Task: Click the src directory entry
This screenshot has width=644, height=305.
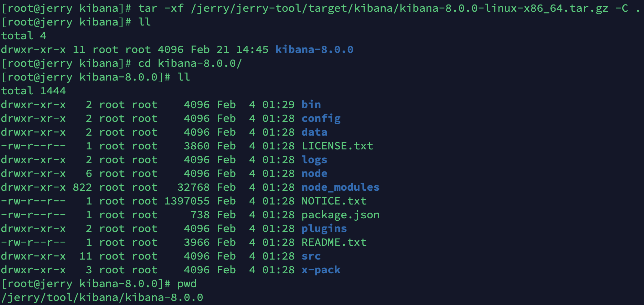Action: click(311, 256)
